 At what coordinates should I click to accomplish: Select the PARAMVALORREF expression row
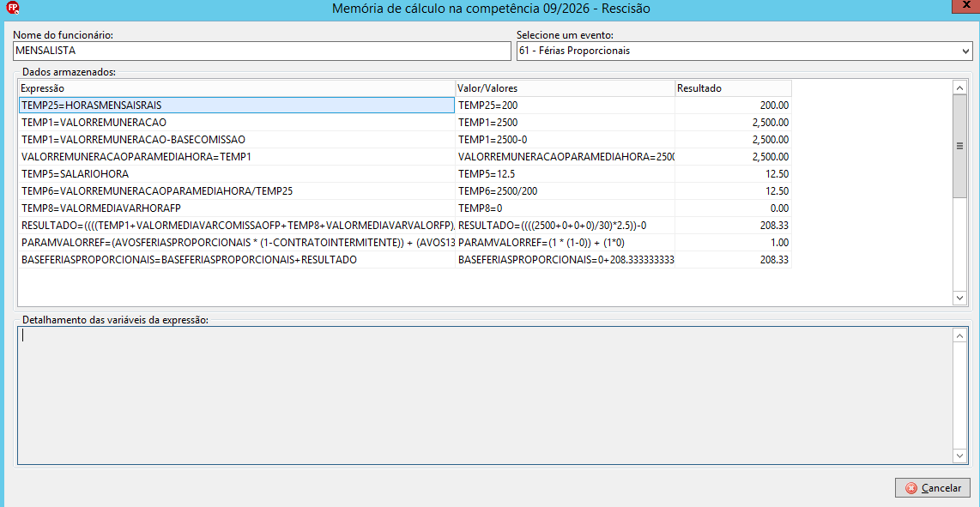pos(237,243)
